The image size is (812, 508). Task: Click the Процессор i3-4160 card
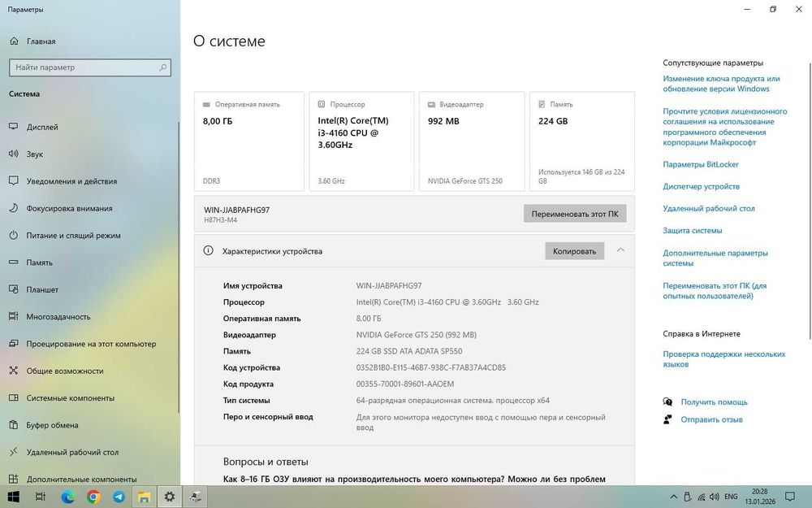click(361, 141)
